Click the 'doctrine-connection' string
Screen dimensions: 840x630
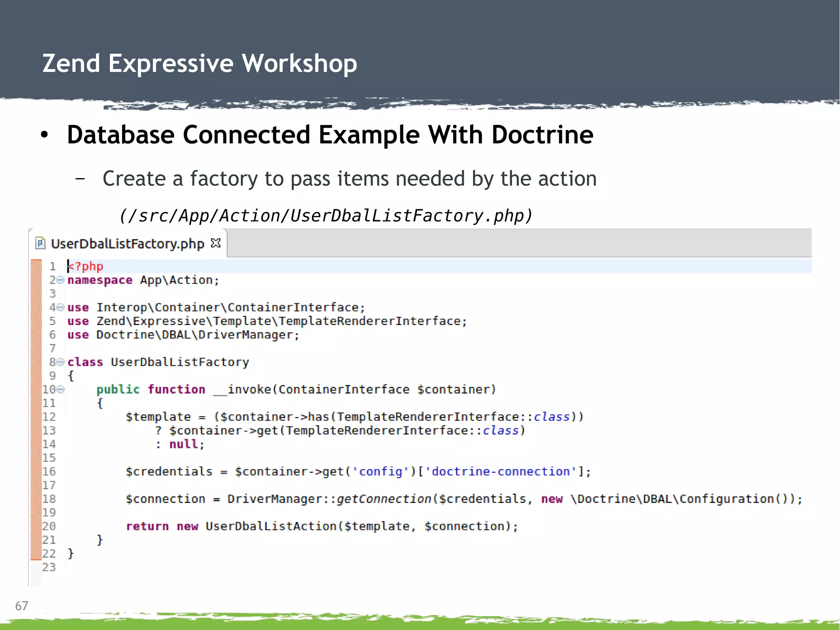click(500, 472)
